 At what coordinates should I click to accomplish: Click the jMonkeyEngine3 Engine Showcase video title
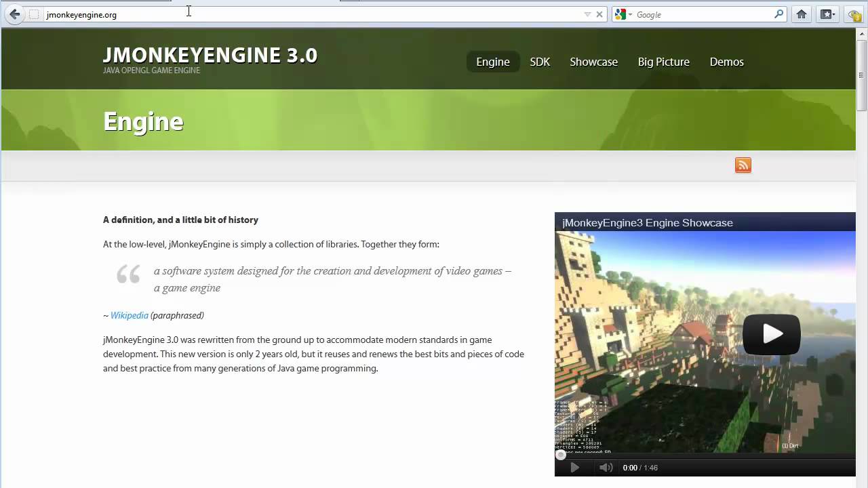click(648, 222)
